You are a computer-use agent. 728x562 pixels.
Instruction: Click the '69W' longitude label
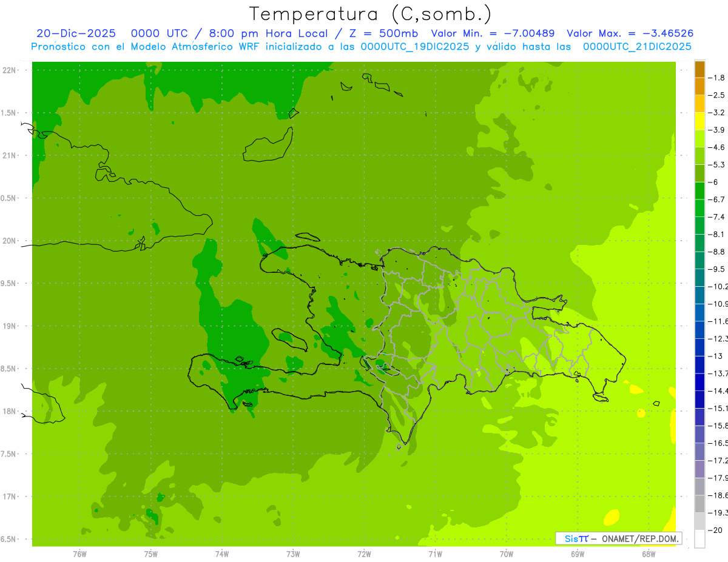(577, 554)
